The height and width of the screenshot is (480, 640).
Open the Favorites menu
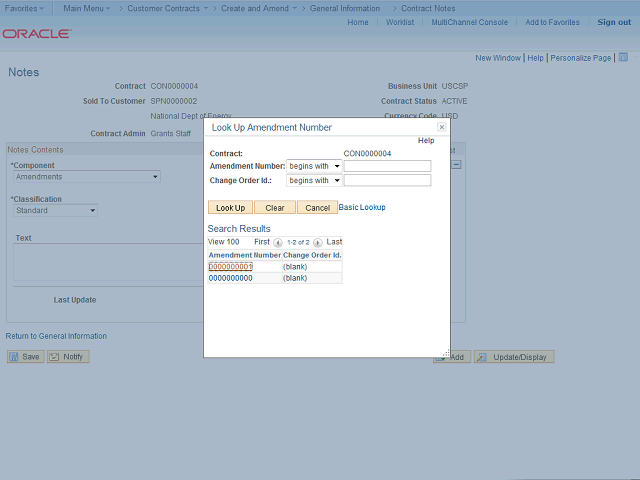(x=24, y=8)
